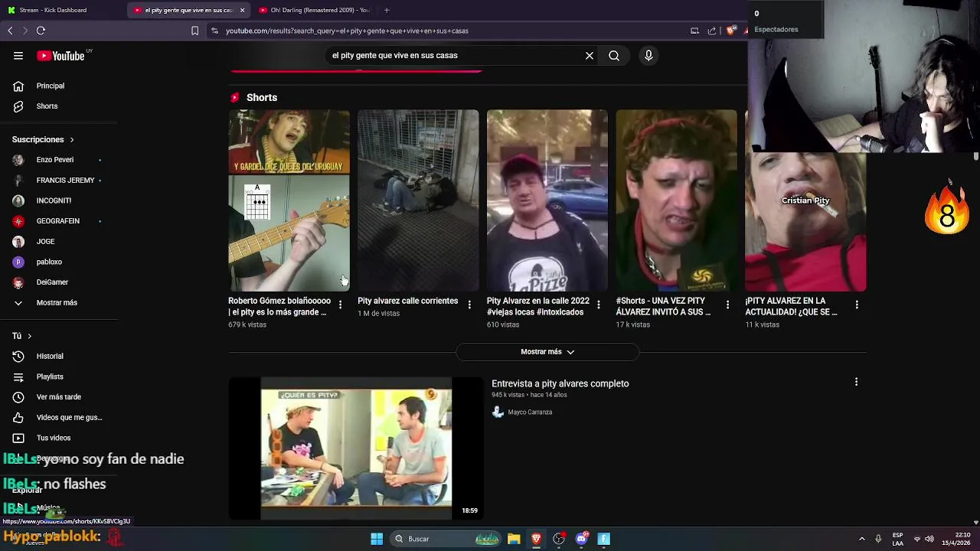This screenshot has width=980, height=551.
Task: Open the Windows Start menu
Action: click(x=377, y=539)
